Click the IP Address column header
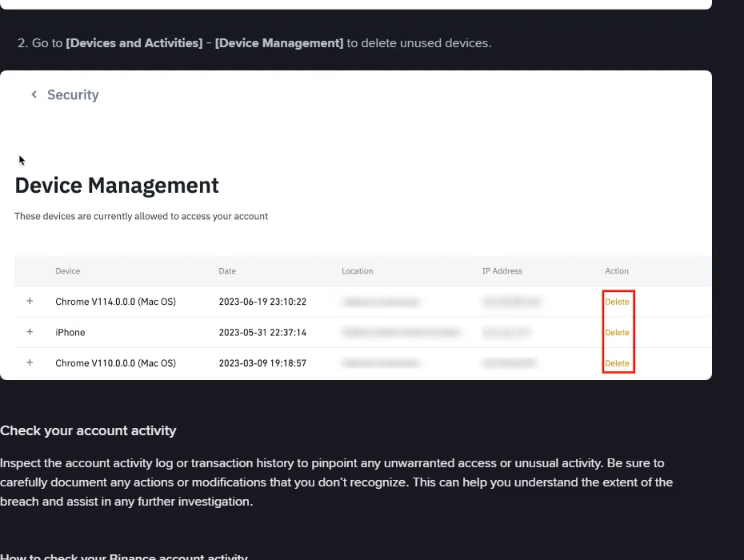This screenshot has width=744, height=560. (502, 271)
